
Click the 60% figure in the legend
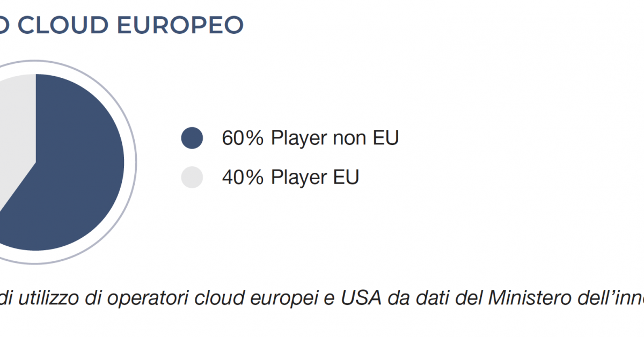pos(243,138)
